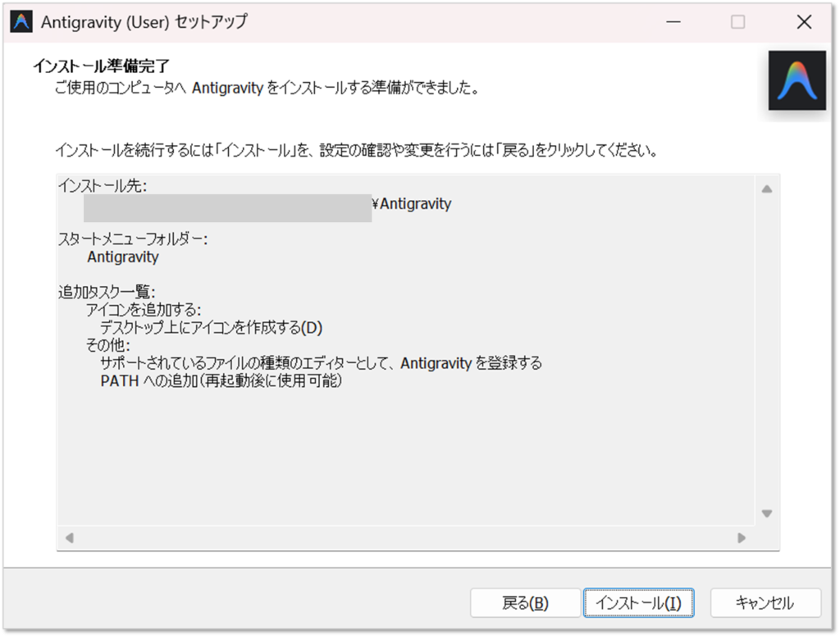
Task: Click the up arrow of the vertical scrollbar
Action: pos(767,189)
